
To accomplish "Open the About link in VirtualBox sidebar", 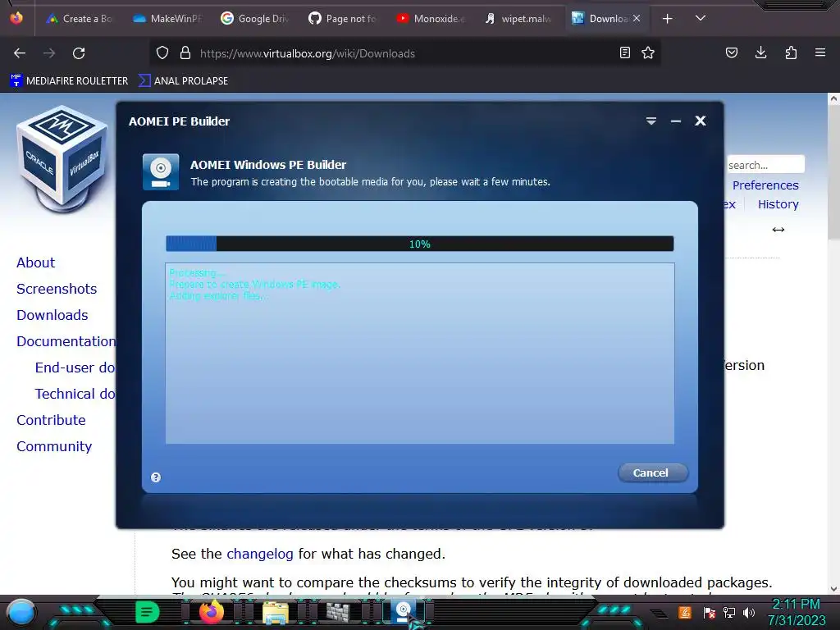I will click(x=35, y=262).
